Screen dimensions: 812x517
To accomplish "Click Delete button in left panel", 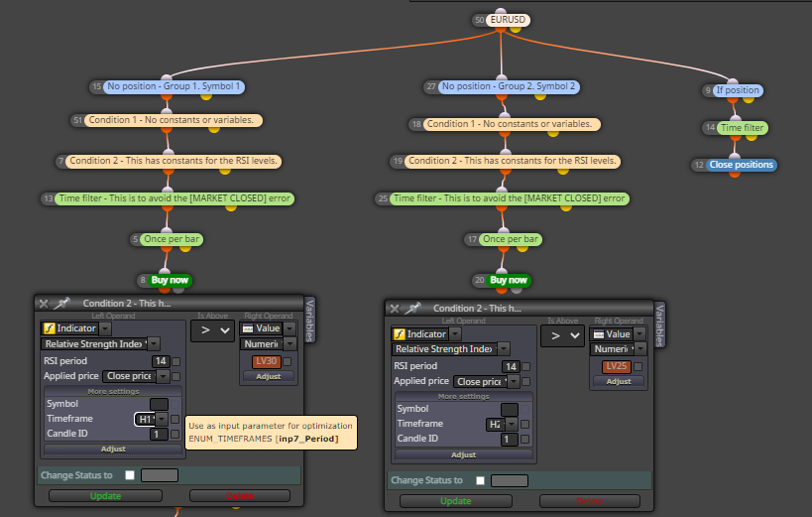I will pyautogui.click(x=240, y=496).
